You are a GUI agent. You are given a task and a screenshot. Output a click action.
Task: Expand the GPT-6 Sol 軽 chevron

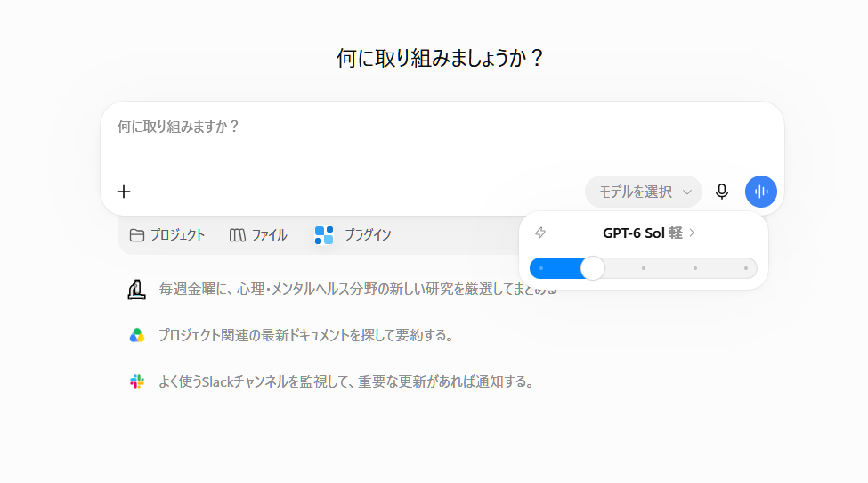692,233
